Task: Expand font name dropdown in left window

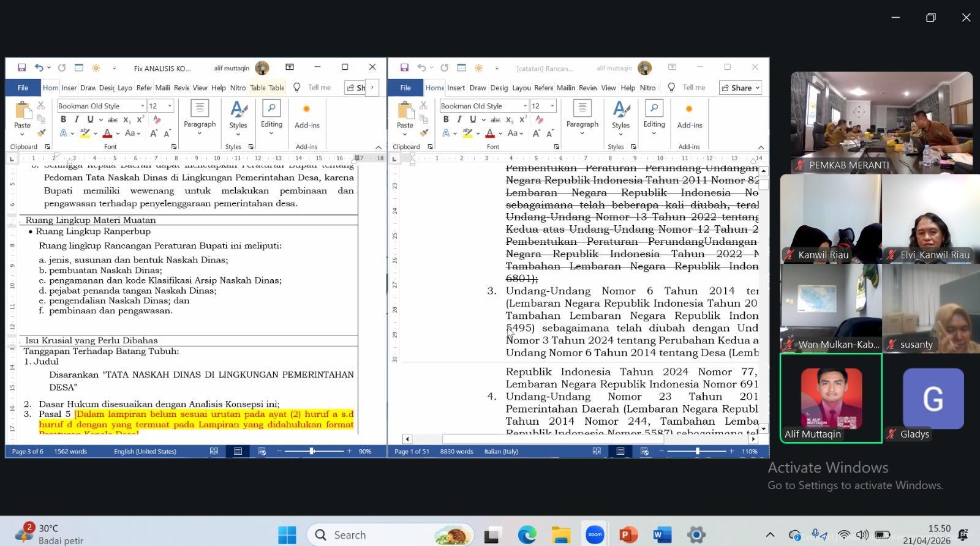Action: tap(143, 106)
